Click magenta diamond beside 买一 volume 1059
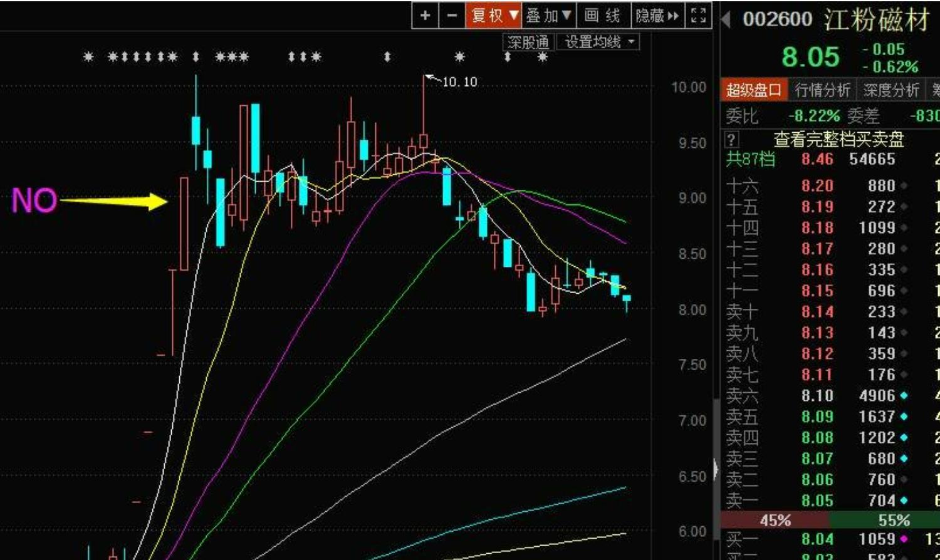 [904, 539]
